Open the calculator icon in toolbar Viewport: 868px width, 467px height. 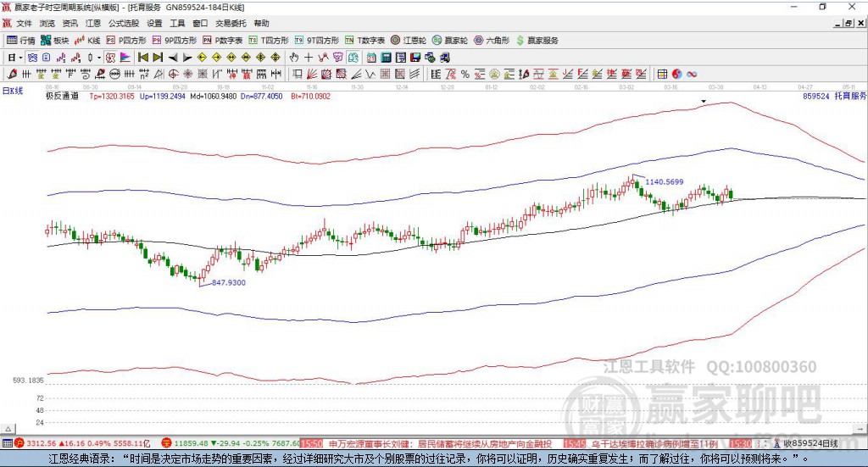pyautogui.click(x=386, y=58)
